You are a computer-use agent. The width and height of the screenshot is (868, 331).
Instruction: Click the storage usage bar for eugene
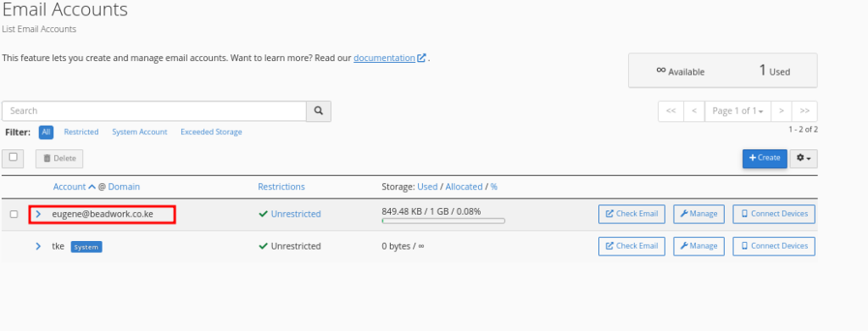point(443,221)
